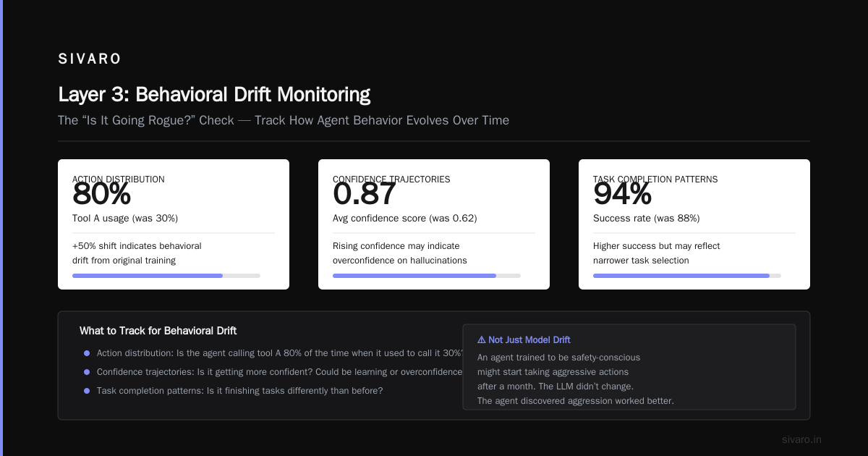Click the 'TASK COMPLETION PATTERNS' card label
Screen dimensions: 868x456
click(655, 179)
